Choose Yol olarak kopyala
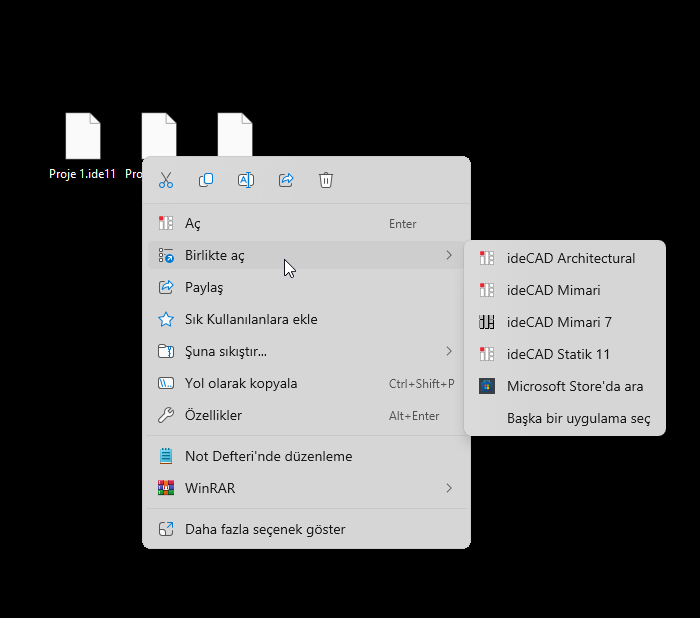 point(306,384)
